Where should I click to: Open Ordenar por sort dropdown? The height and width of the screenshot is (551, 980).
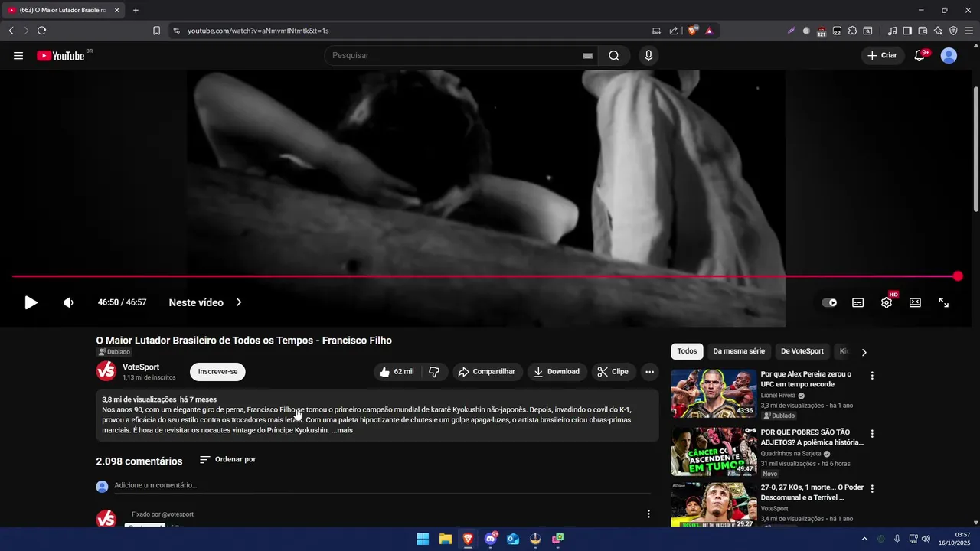pyautogui.click(x=227, y=460)
